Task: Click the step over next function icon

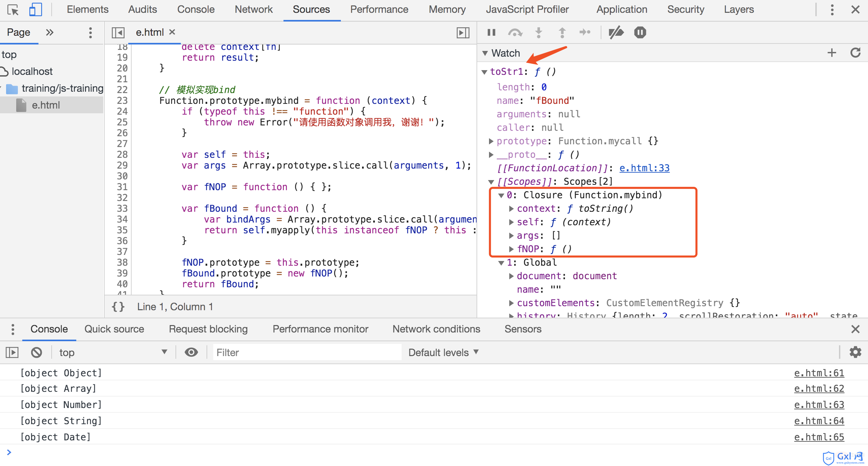Action: point(515,32)
